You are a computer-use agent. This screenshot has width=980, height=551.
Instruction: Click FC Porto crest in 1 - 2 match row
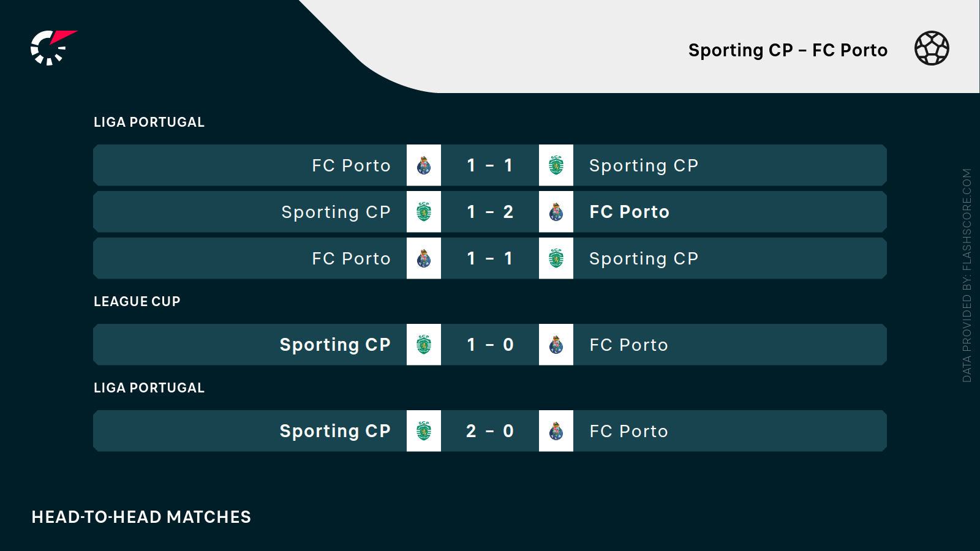[556, 212]
